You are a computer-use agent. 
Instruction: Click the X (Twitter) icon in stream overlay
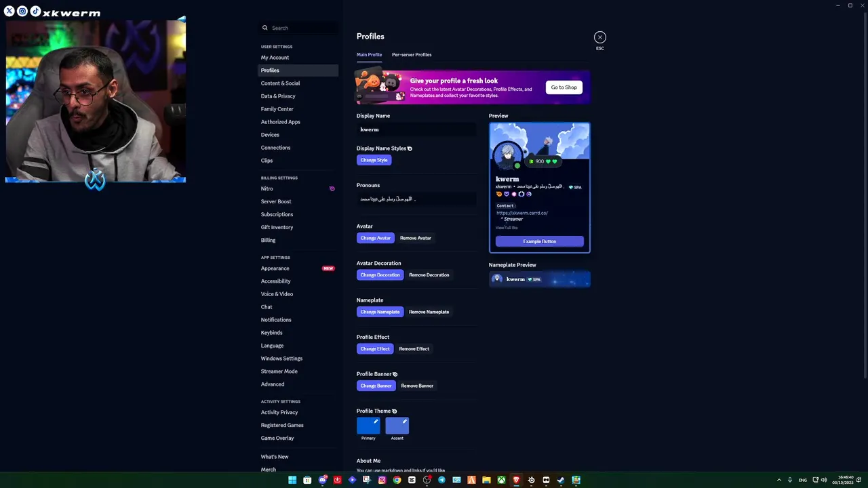point(9,11)
